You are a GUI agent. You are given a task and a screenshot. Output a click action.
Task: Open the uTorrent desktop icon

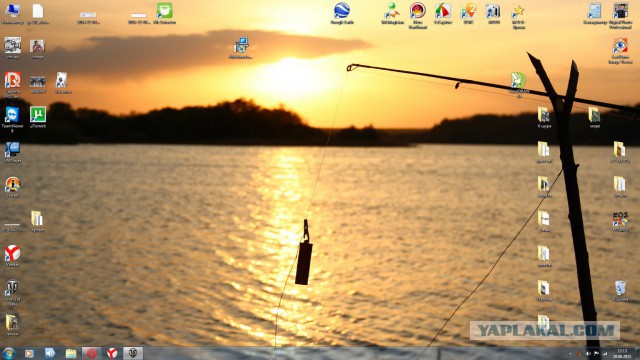coord(38,115)
